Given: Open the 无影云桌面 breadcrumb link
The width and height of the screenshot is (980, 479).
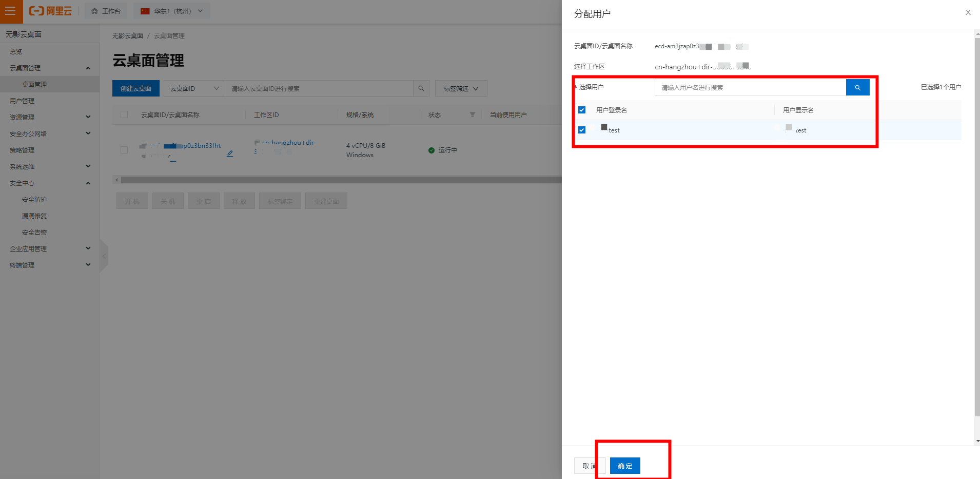Looking at the screenshot, I should (128, 35).
